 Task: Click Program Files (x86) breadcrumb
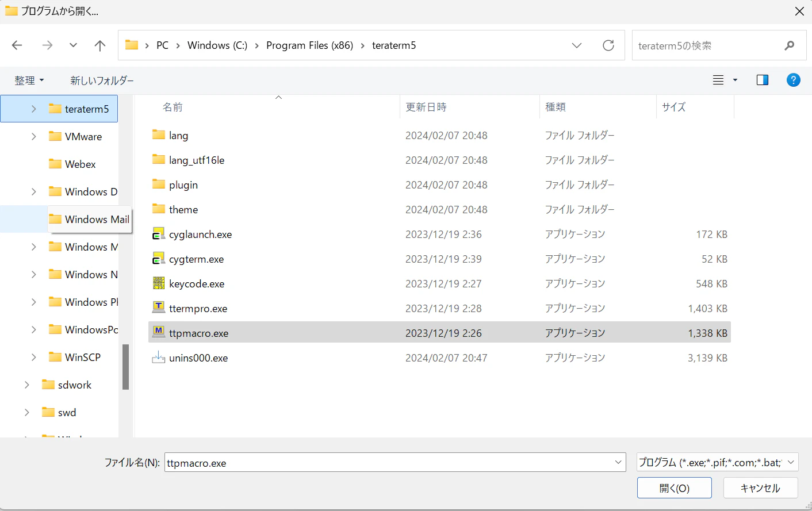coord(309,45)
